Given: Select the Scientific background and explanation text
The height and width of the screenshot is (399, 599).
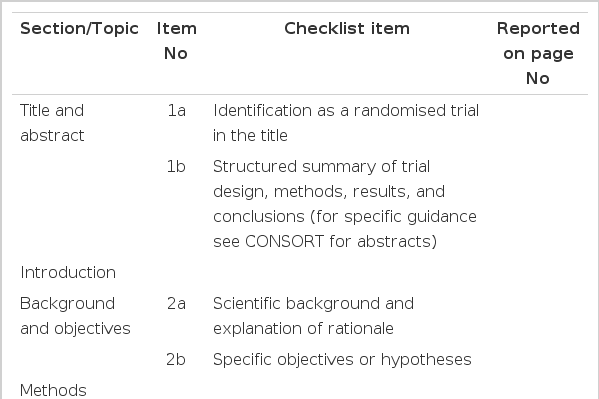Looking at the screenshot, I should pos(313,316).
